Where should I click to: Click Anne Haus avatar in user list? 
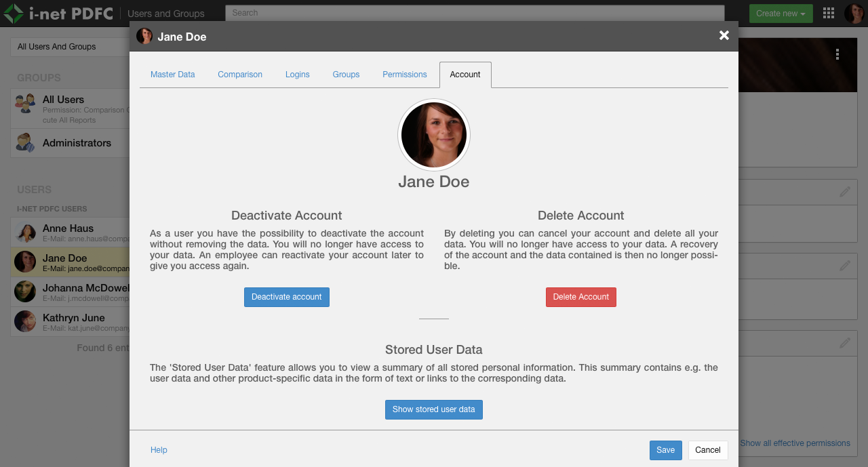click(25, 232)
